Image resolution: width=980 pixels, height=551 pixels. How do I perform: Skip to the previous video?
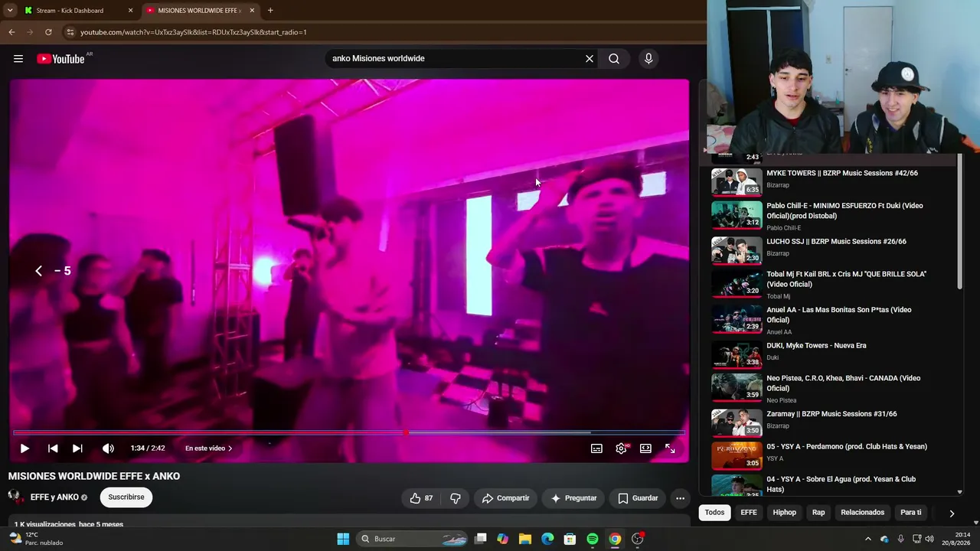pos(53,448)
